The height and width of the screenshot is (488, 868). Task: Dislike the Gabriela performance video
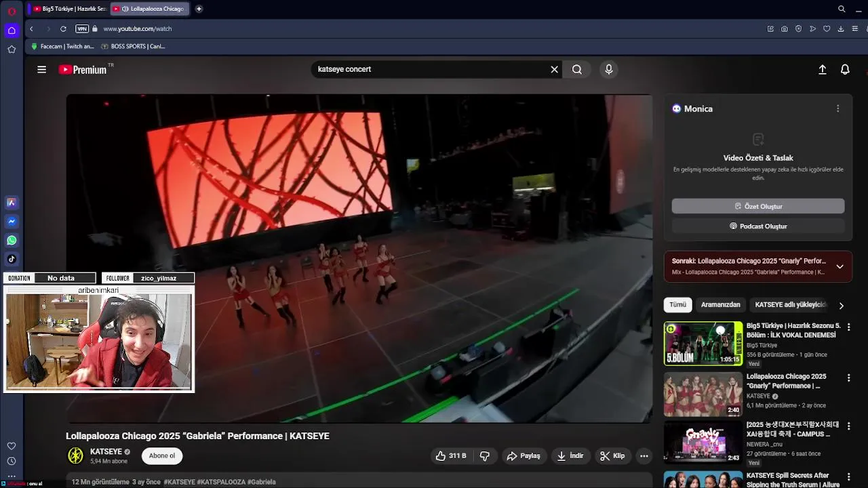click(485, 456)
